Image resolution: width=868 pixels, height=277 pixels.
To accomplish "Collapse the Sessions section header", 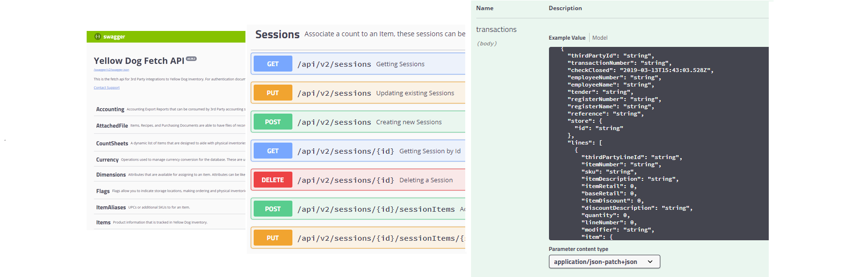I will click(277, 34).
